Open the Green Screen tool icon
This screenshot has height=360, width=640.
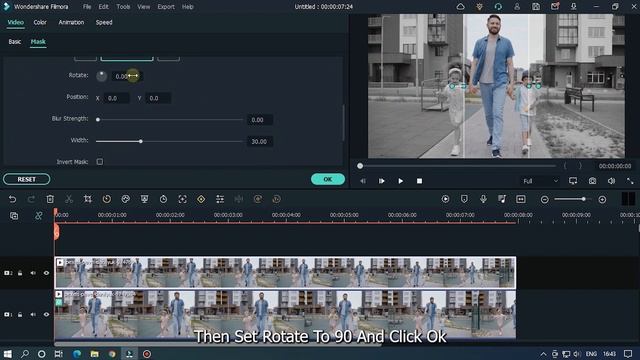point(144,199)
